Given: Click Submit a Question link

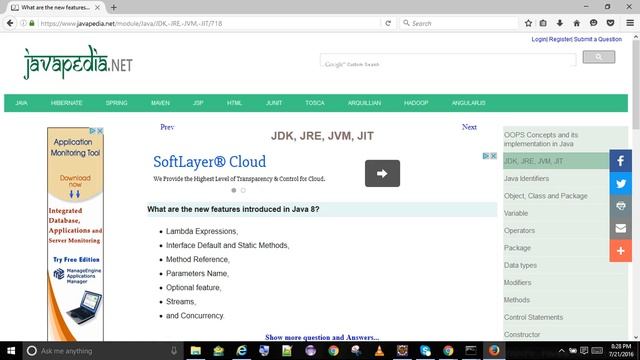Looking at the screenshot, I should pyautogui.click(x=598, y=39).
